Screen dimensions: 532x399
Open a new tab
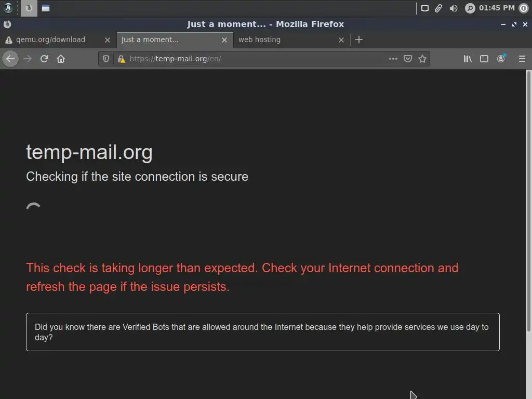(x=359, y=39)
